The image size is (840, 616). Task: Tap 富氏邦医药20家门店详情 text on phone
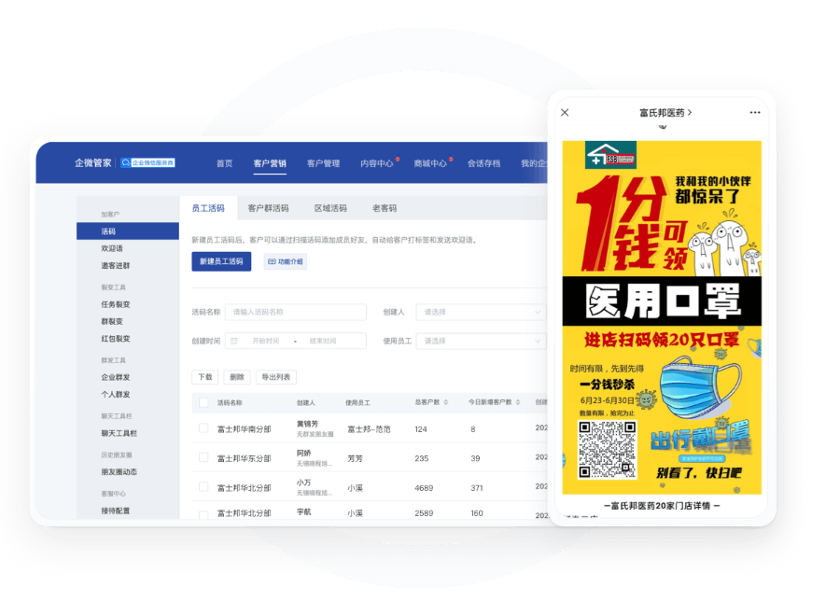[x=661, y=506]
